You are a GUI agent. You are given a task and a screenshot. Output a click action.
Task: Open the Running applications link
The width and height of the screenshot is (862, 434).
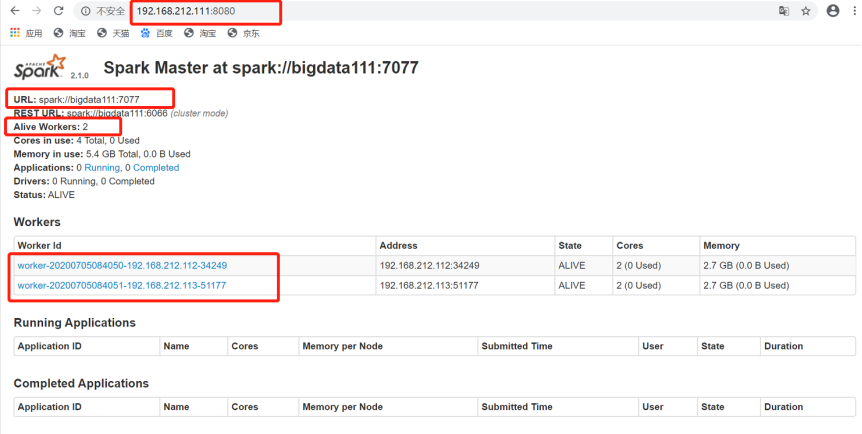102,168
